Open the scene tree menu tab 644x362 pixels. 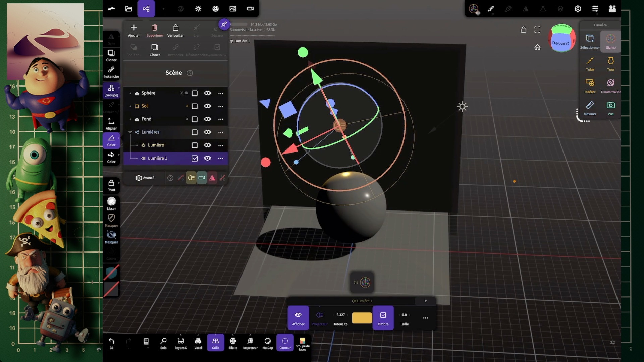146,9
